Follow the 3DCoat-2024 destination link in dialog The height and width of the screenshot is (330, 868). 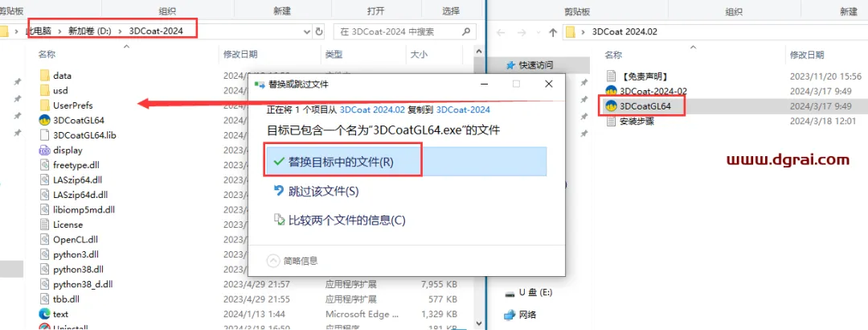pyautogui.click(x=463, y=109)
